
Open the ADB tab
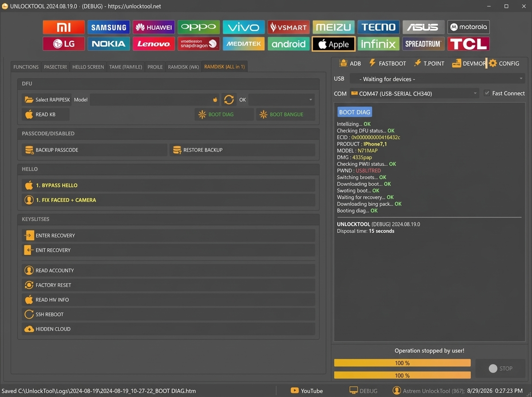(350, 63)
